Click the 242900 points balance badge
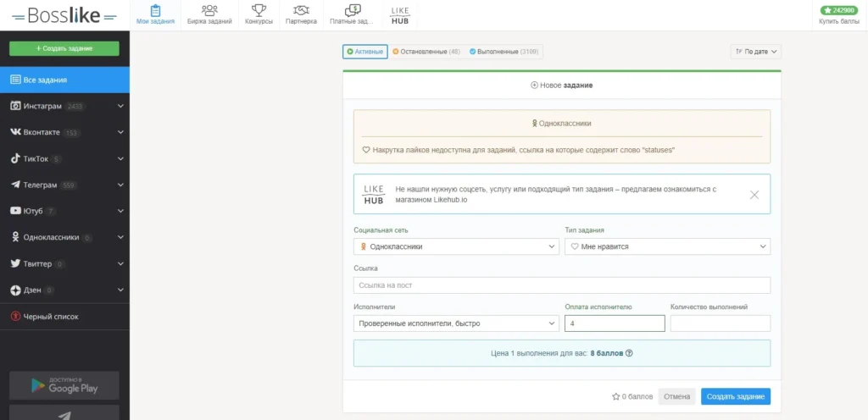The image size is (868, 420). (x=838, y=10)
